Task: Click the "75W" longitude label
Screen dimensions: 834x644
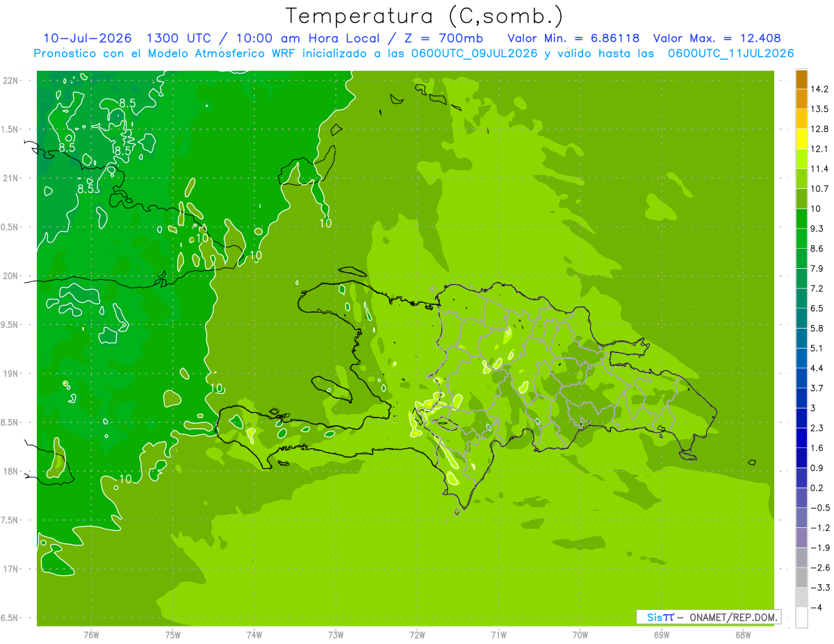Action: (172, 635)
